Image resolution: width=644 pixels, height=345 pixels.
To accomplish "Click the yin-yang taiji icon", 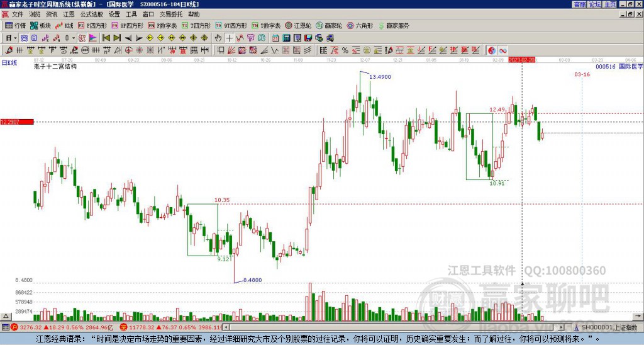I will tap(492, 50).
